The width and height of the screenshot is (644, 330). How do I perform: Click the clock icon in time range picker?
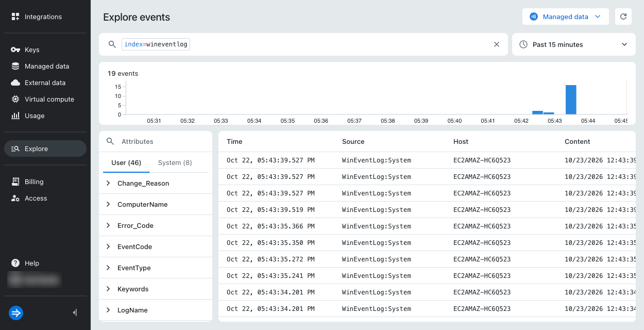coord(523,44)
